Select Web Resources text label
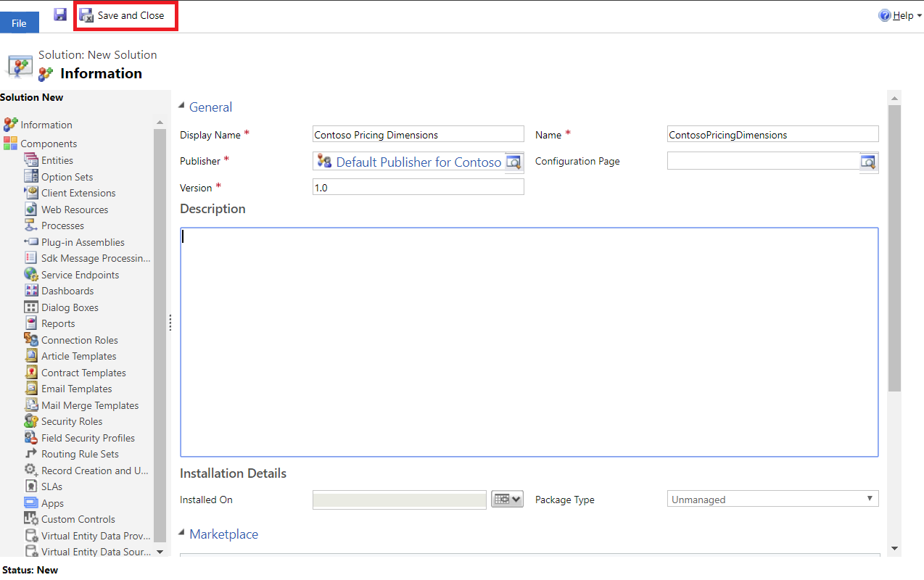The height and width of the screenshot is (580, 924). tap(75, 210)
